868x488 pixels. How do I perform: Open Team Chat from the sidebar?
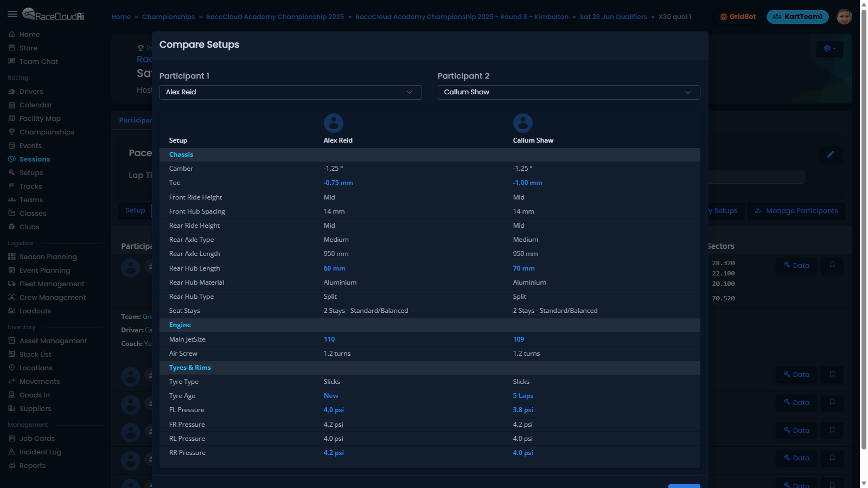tap(38, 61)
